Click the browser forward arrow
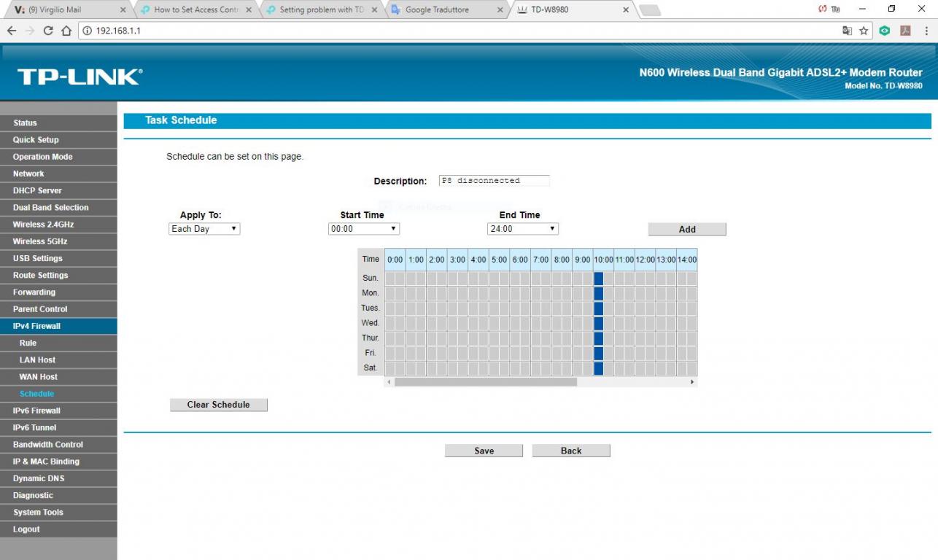 pyautogui.click(x=29, y=31)
